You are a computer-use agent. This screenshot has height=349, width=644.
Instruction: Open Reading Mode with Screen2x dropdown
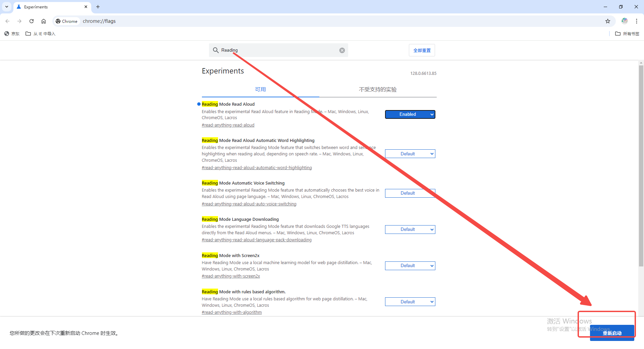click(410, 266)
